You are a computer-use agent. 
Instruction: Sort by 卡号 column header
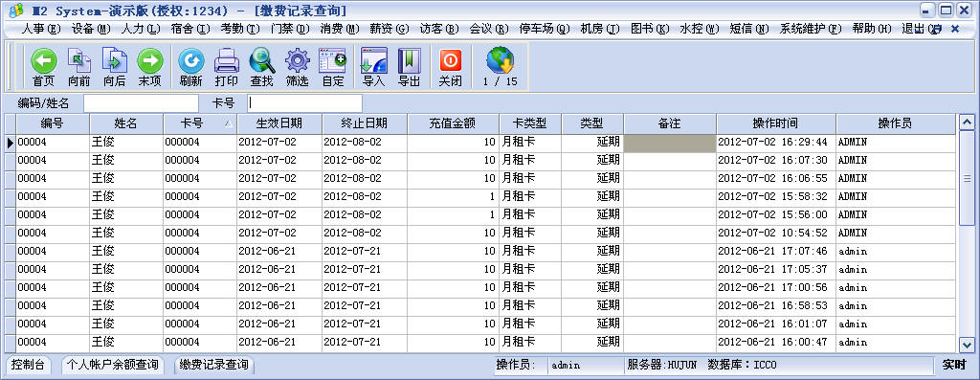pyautogui.click(x=200, y=123)
